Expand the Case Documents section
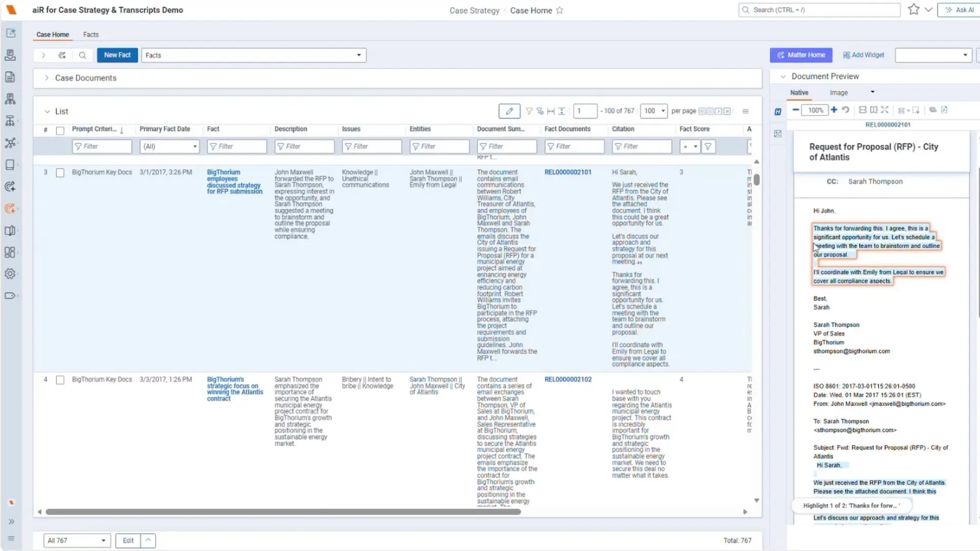The image size is (980, 551). point(46,78)
